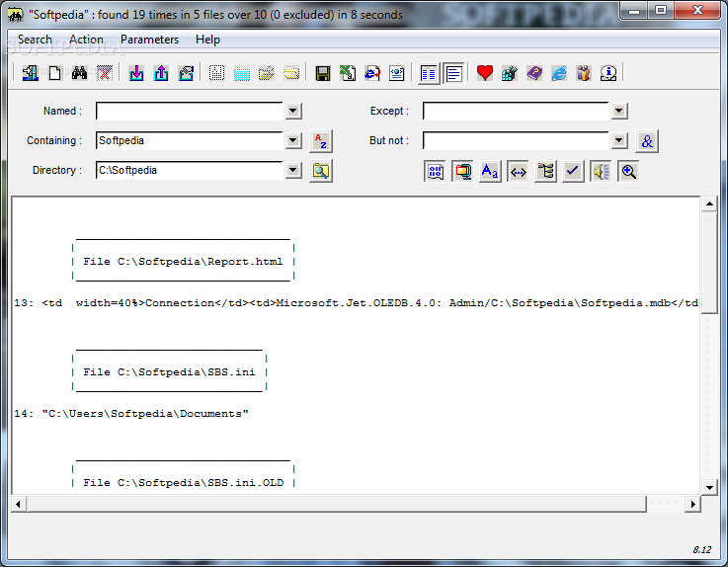This screenshot has height=567, width=728.
Task: Click the purple help book icon
Action: [534, 73]
